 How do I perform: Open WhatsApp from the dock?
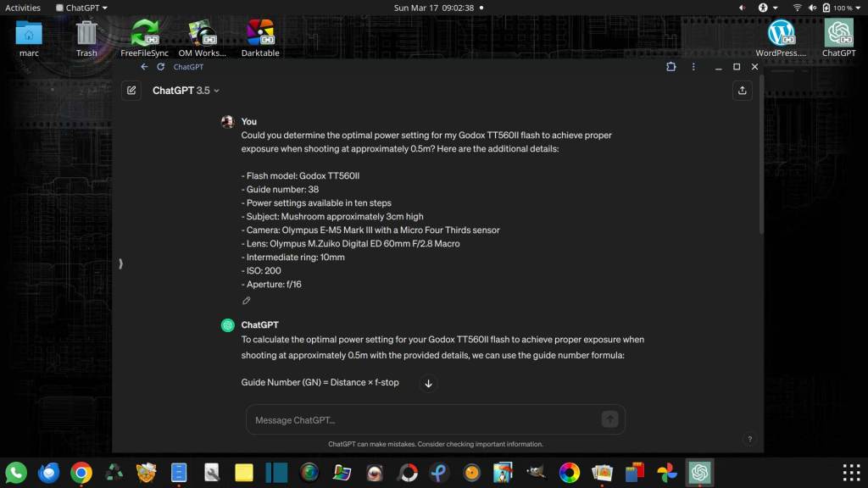[x=16, y=473]
